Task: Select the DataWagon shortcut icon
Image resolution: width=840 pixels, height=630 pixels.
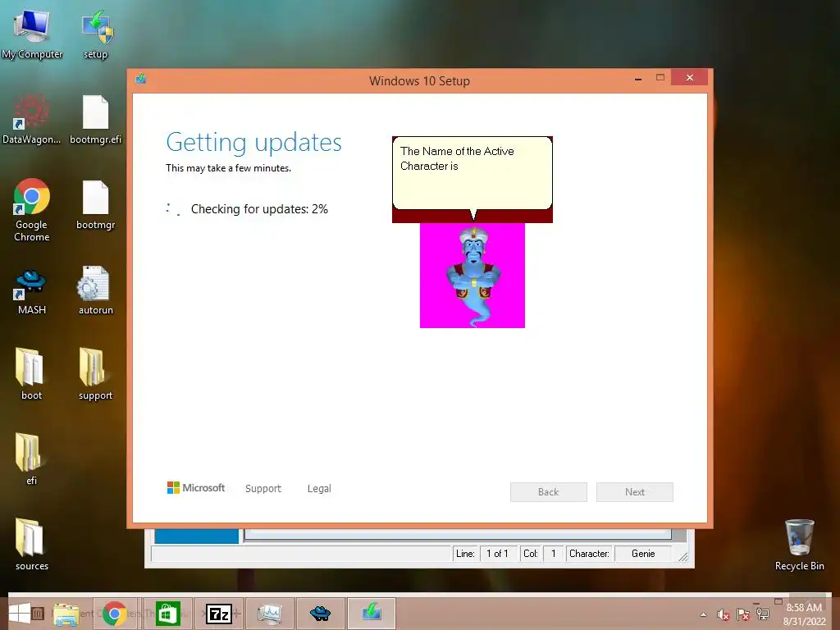Action: click(x=32, y=119)
